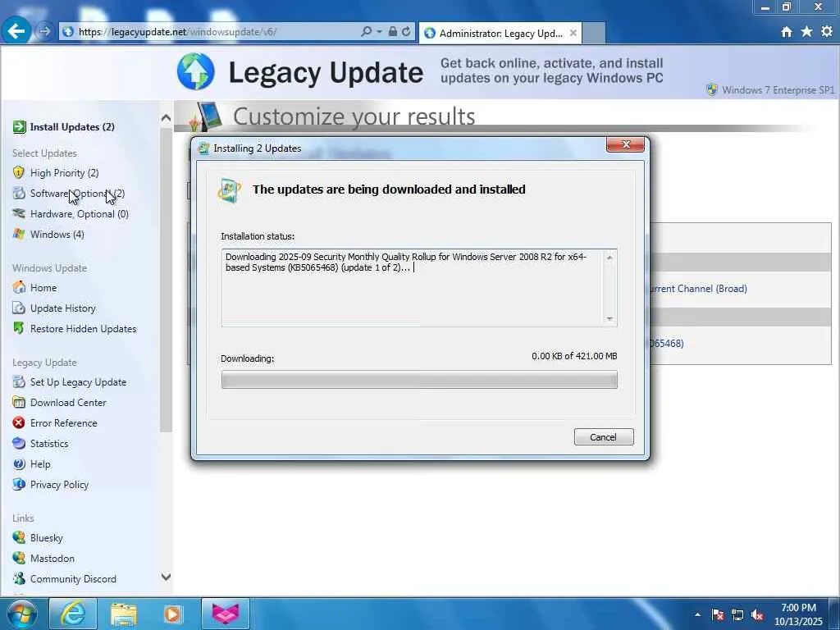Click the High Priority shield icon
840x630 pixels.
coord(19,172)
